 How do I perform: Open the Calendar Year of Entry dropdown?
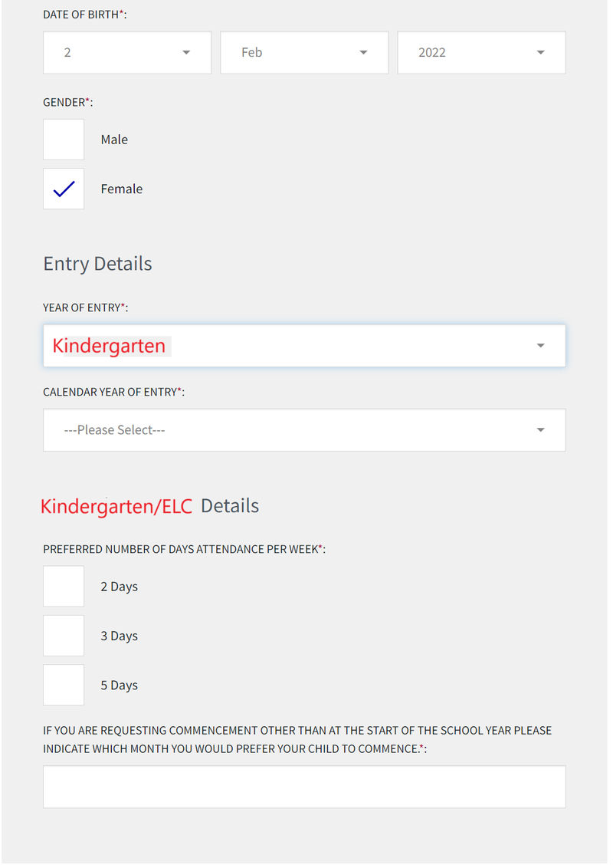coord(304,429)
